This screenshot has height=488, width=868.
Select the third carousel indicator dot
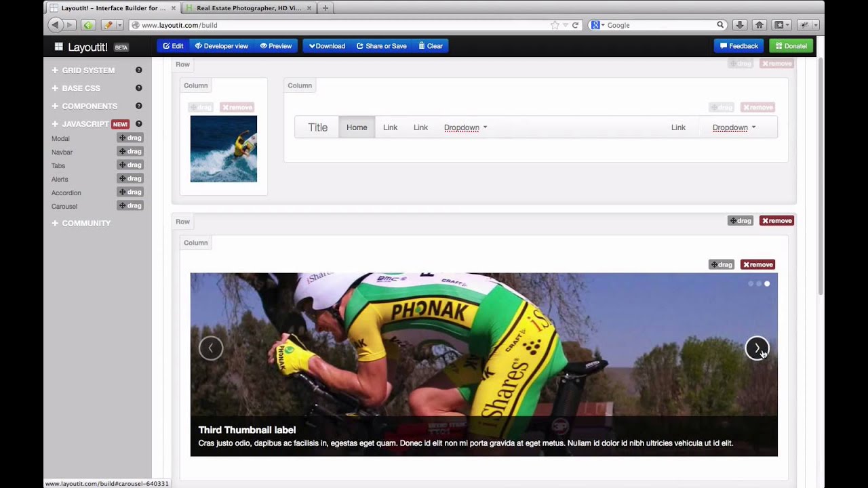coord(767,284)
